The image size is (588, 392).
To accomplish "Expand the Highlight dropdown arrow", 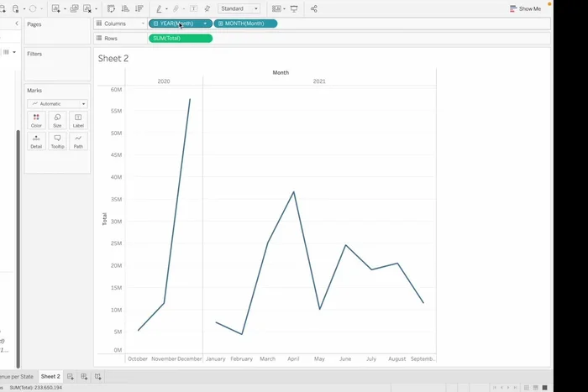I will coord(166,8).
